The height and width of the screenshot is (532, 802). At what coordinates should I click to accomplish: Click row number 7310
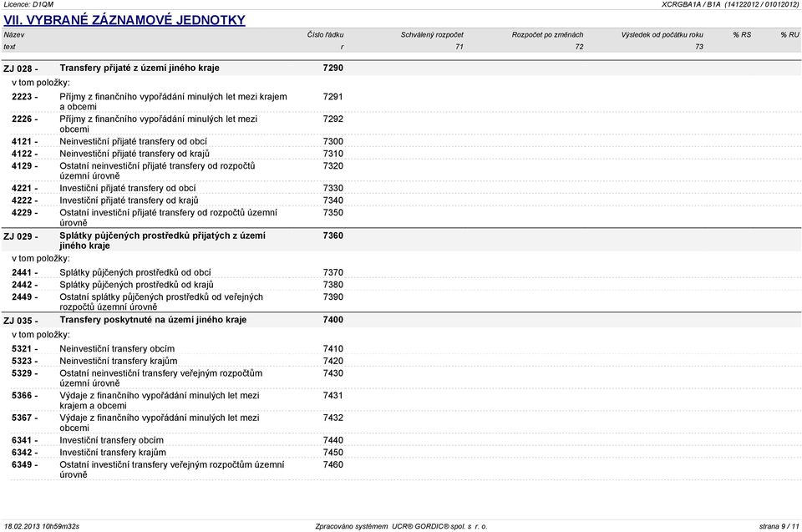click(333, 154)
